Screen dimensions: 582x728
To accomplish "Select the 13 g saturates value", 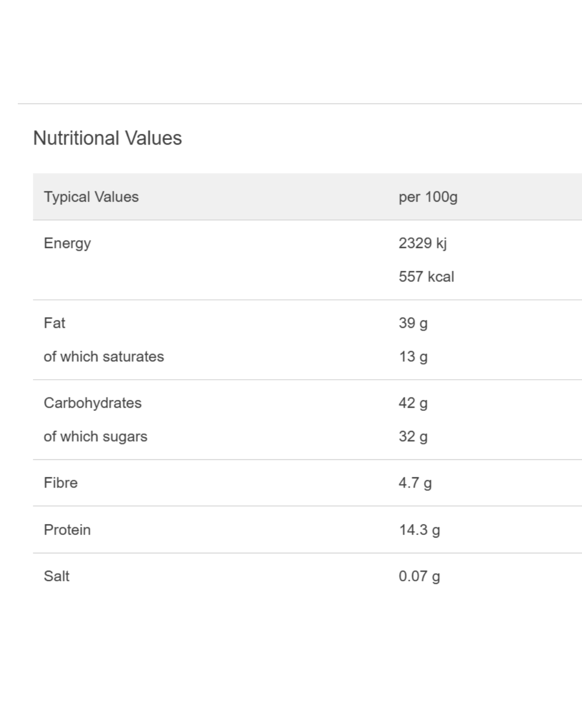I will (x=413, y=356).
